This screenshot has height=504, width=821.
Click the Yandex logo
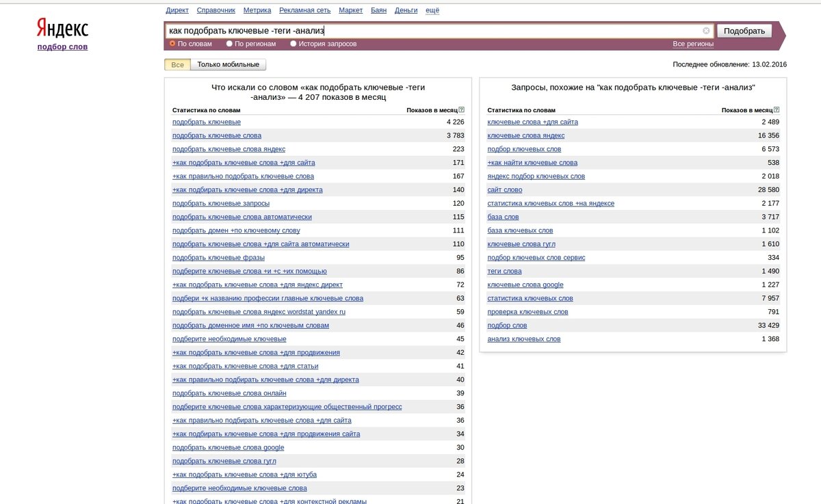[x=62, y=29]
